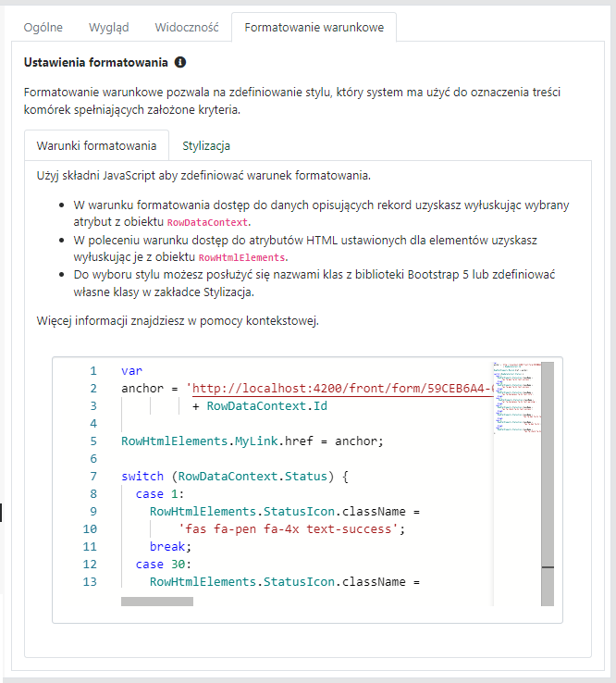Click the code editor horizontal scrollbar thumb
Image resolution: width=616 pixels, height=683 pixels.
pos(157,602)
